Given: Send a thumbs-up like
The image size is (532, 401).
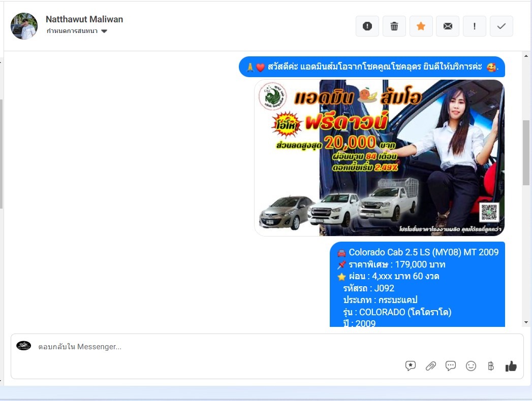Looking at the screenshot, I should [x=511, y=366].
